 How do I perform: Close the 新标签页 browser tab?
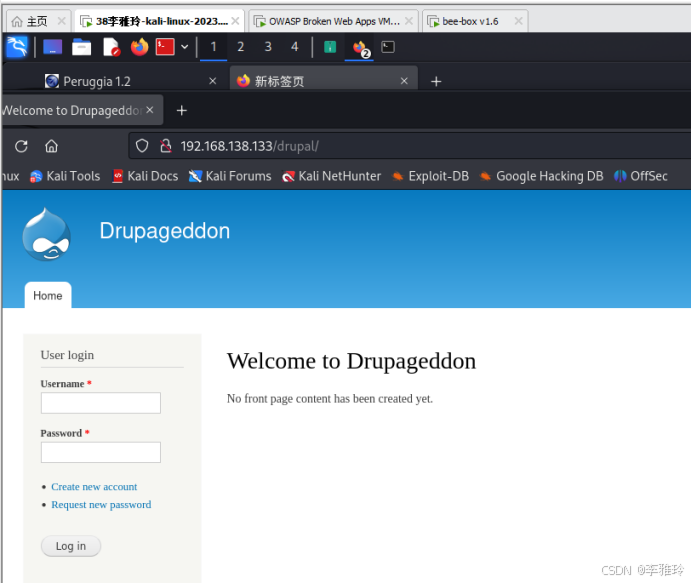(404, 81)
